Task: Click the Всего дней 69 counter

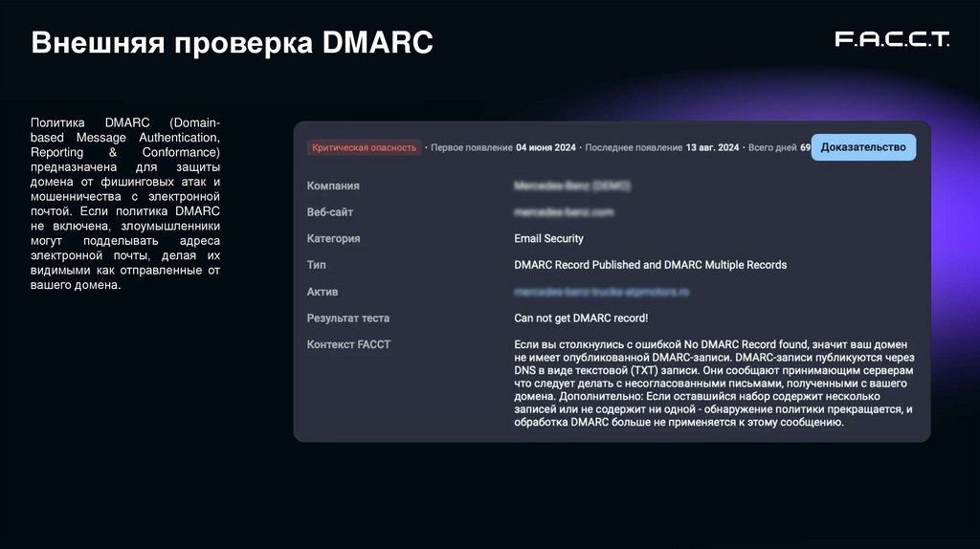Action: point(779,147)
